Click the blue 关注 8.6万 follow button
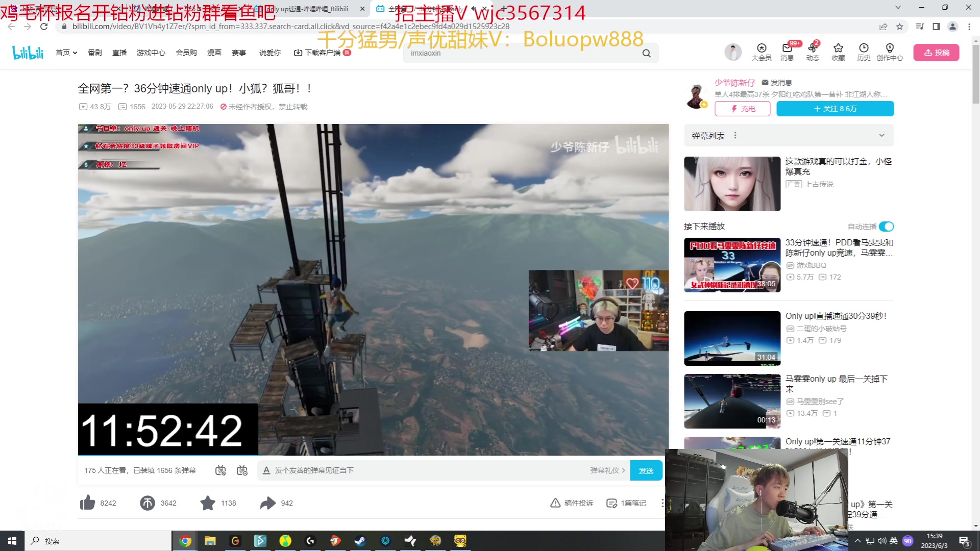The width and height of the screenshot is (980, 551). [835, 109]
